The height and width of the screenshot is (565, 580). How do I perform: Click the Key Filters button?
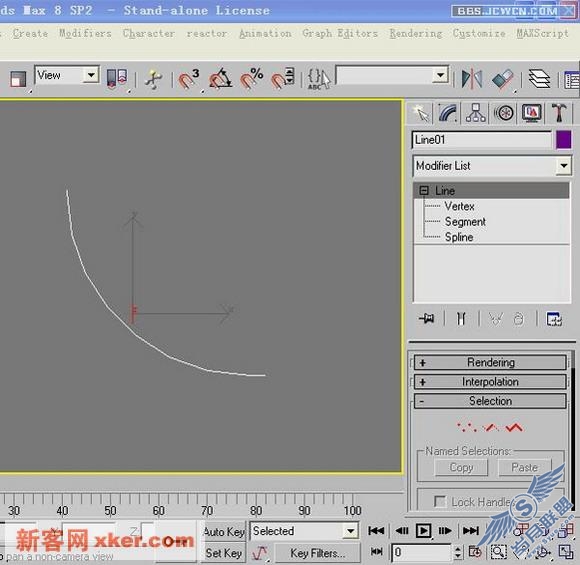pos(317,553)
